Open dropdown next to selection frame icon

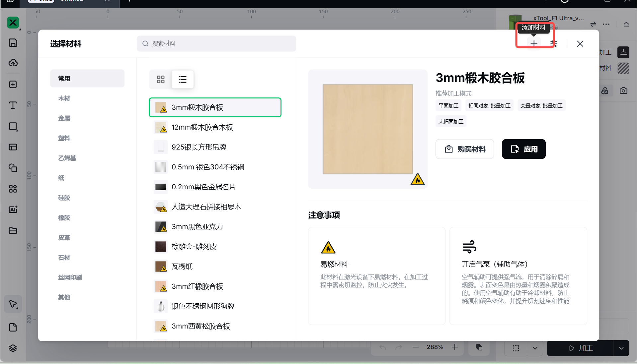tap(535, 348)
